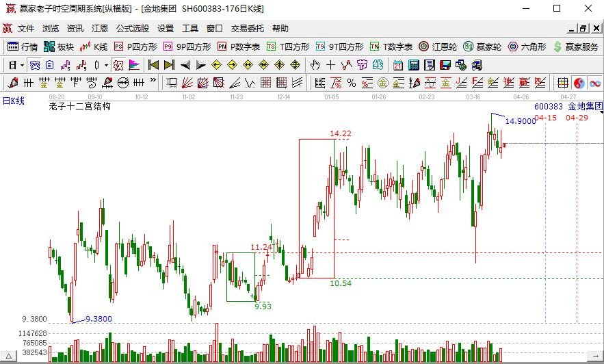
Task: Open the 公式选股 menu
Action: [133, 29]
